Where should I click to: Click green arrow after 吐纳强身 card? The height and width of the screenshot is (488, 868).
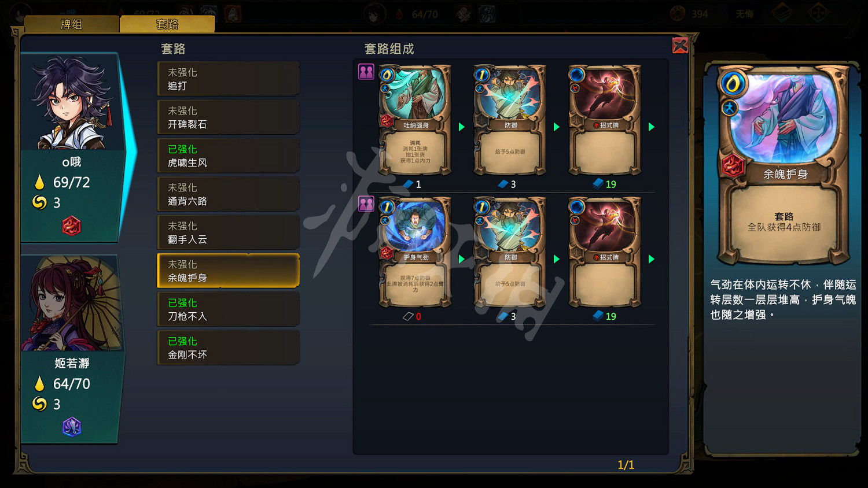tap(462, 127)
